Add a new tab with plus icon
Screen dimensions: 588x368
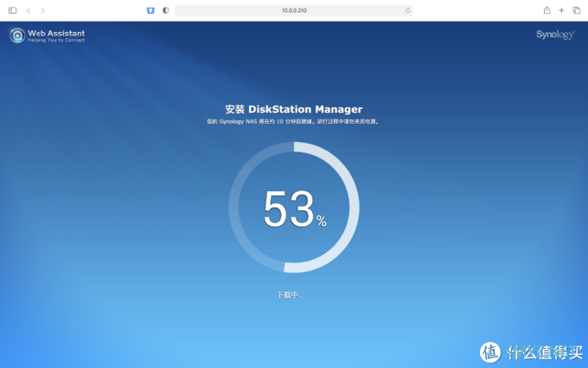coord(561,10)
